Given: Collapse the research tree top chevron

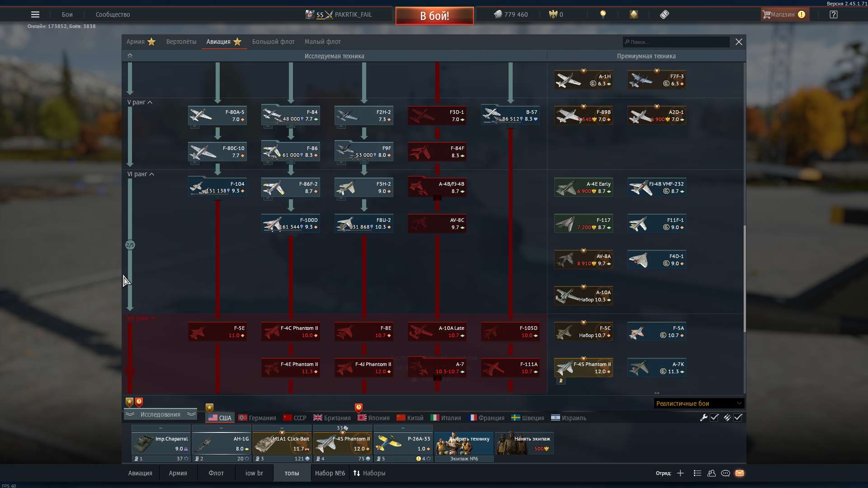Looking at the screenshot, I should (x=130, y=56).
